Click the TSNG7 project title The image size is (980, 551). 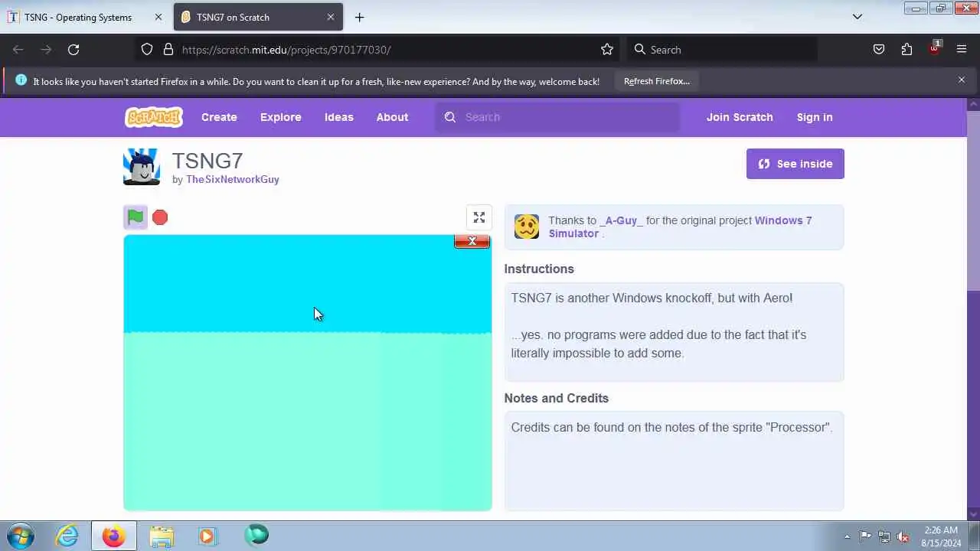(x=207, y=161)
